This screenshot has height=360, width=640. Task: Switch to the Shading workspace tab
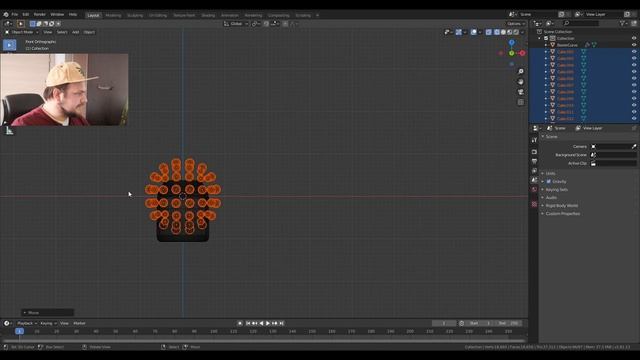pos(208,15)
